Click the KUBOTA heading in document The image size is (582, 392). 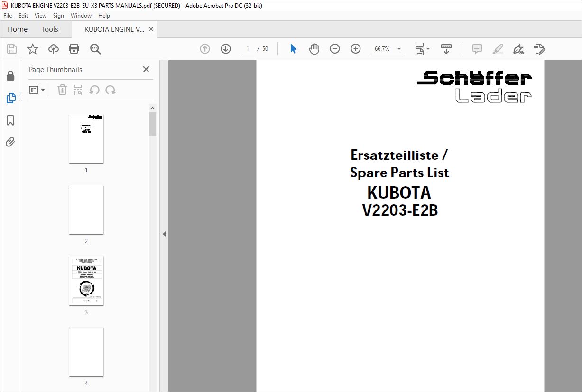399,193
